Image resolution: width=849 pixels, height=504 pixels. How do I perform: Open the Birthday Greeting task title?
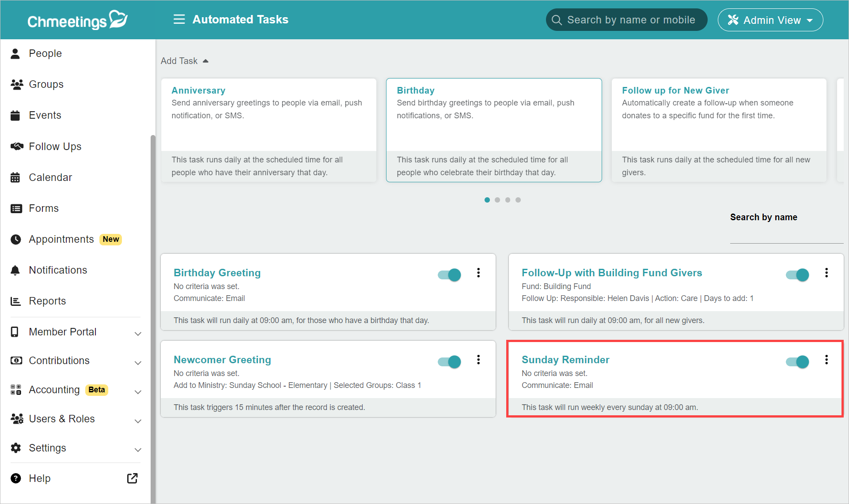217,273
